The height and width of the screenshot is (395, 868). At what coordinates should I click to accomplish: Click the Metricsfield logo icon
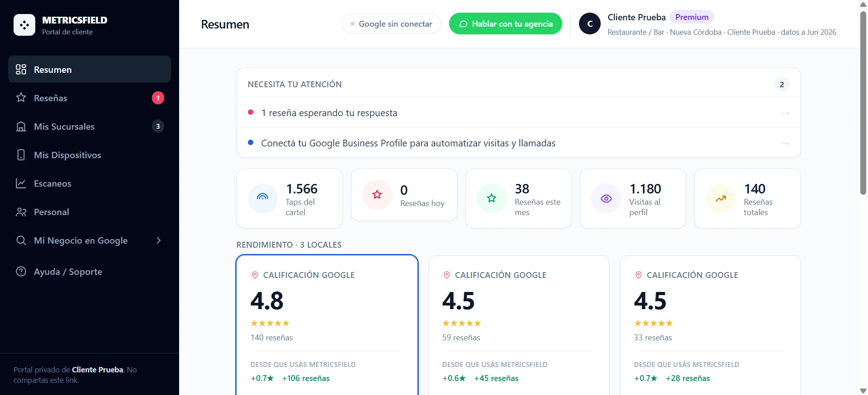[24, 25]
